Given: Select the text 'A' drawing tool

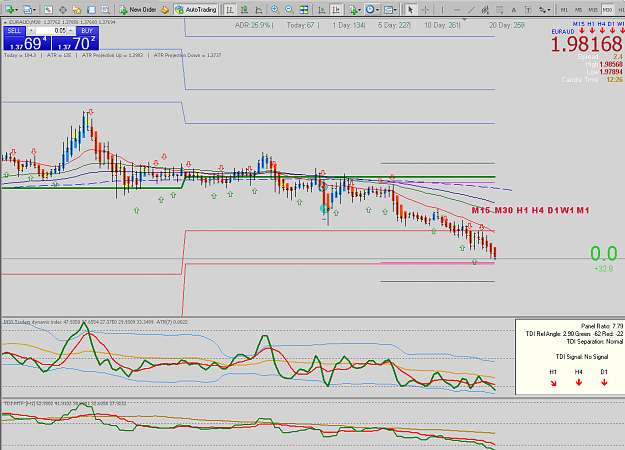Looking at the screenshot, I should (x=513, y=10).
